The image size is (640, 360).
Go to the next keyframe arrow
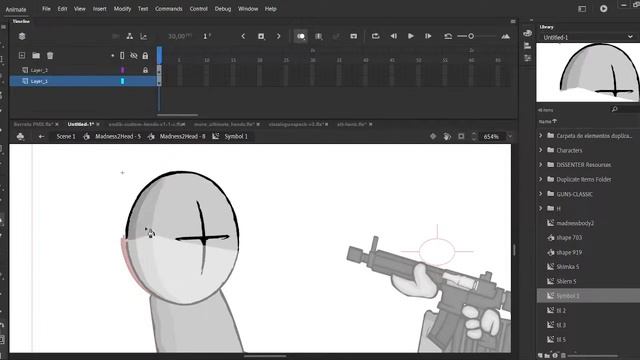point(278,36)
